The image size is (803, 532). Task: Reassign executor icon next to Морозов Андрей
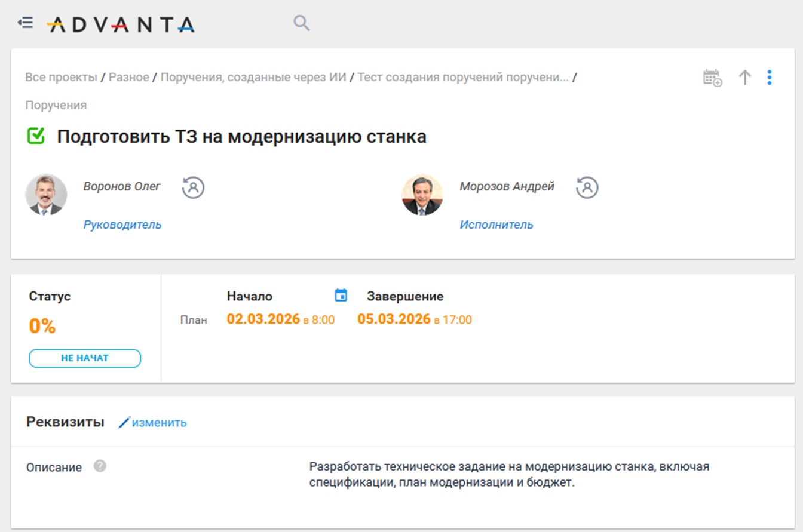pyautogui.click(x=587, y=187)
